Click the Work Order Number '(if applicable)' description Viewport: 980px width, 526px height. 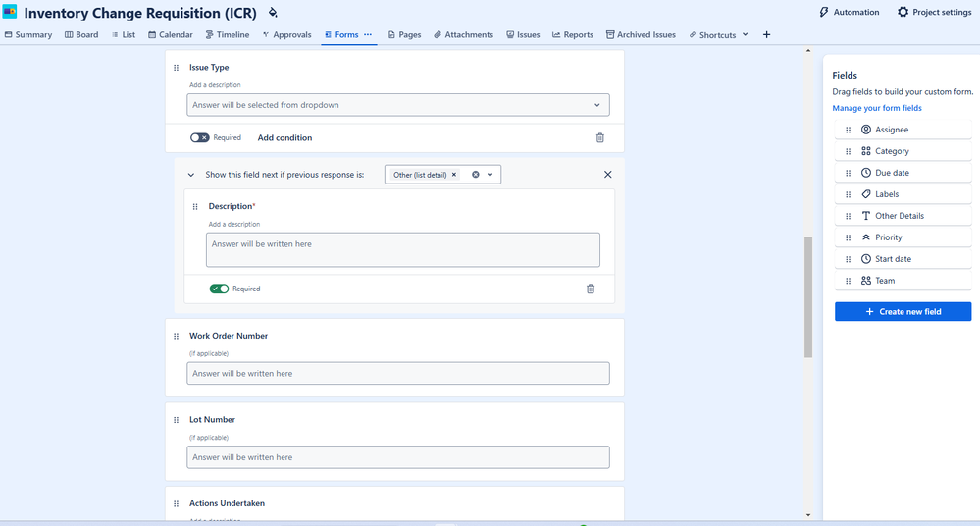pyautogui.click(x=209, y=353)
